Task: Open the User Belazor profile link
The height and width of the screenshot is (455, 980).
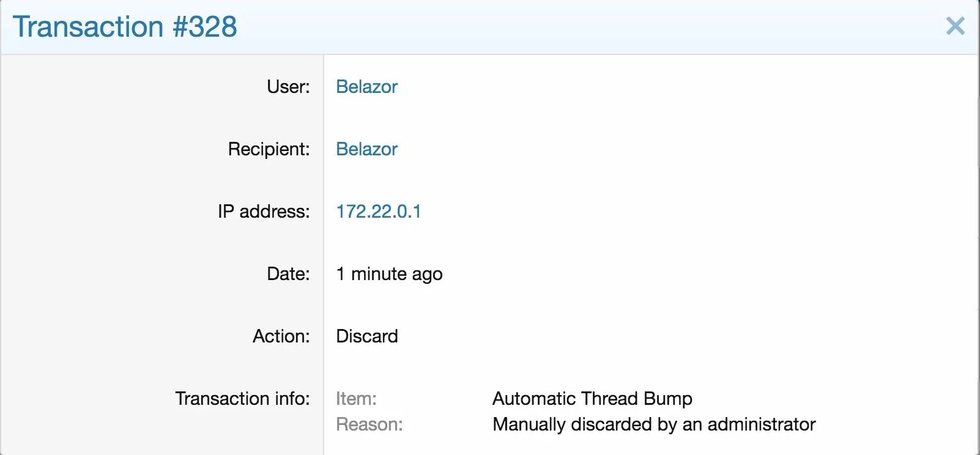Action: point(367,87)
